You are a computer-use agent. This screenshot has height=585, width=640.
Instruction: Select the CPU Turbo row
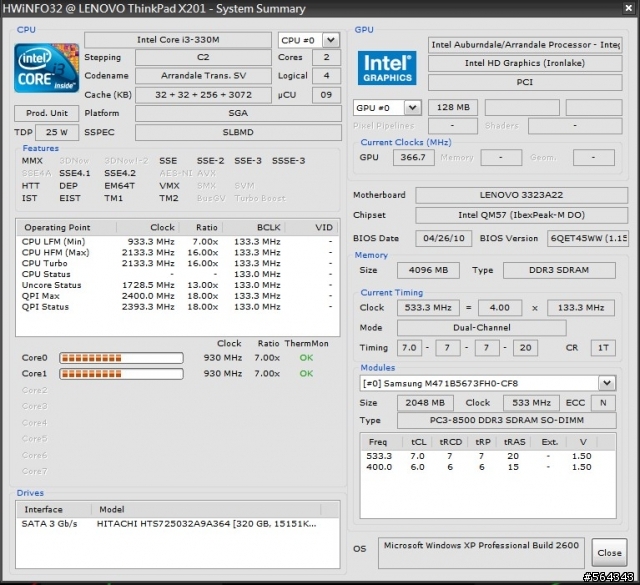pos(178,263)
